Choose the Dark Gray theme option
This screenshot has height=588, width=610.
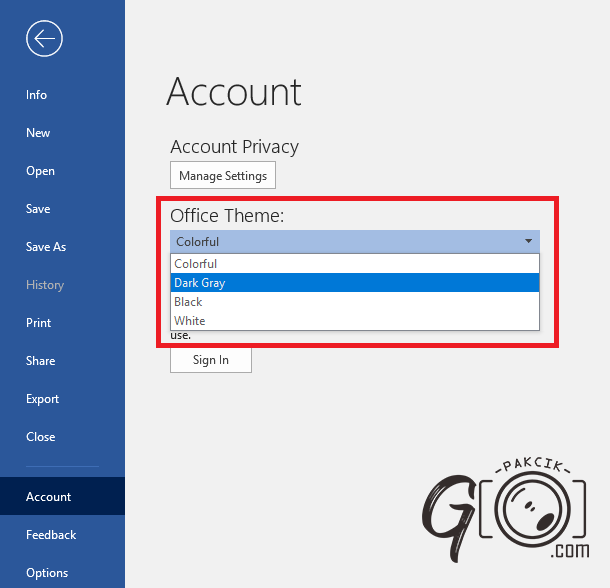355,283
